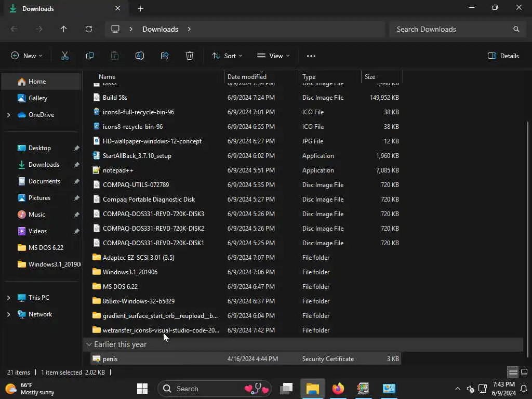Click the Share icon in toolbar
The height and width of the screenshot is (399, 532).
pos(165,56)
